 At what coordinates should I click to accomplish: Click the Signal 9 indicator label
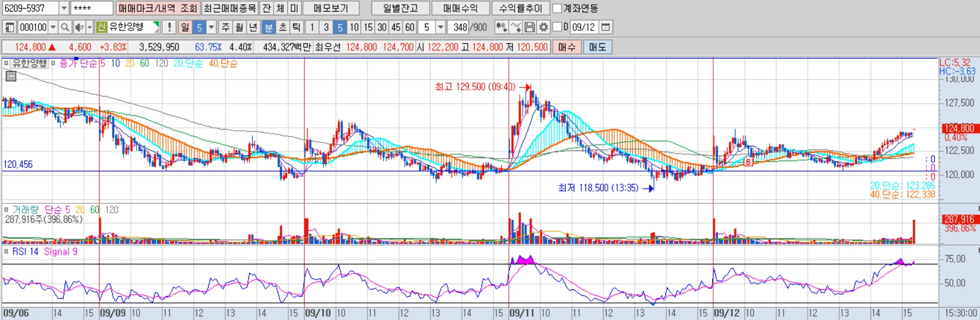pyautogui.click(x=60, y=251)
